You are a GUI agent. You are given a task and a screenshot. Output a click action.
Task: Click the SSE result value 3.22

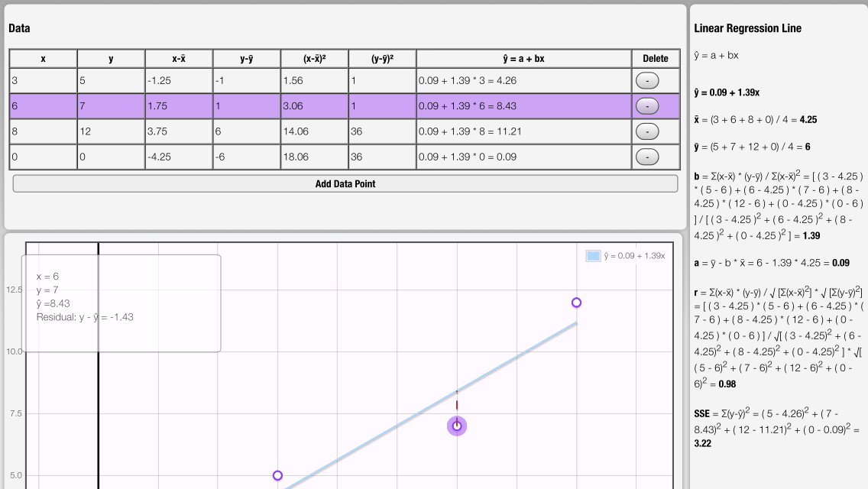[x=702, y=443]
